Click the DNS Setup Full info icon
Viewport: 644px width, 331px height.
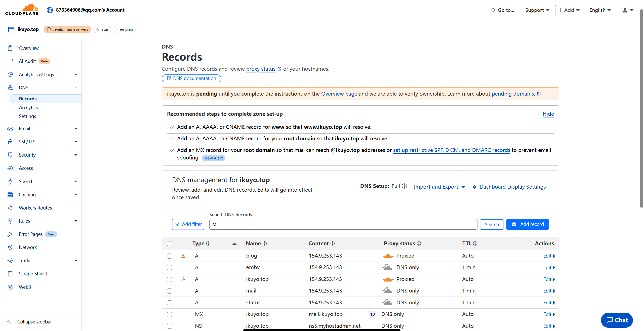point(404,186)
